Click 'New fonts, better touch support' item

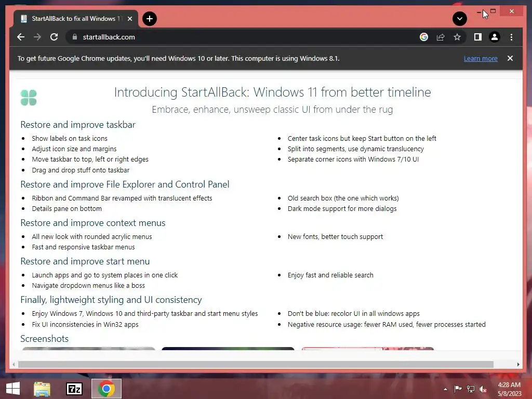coord(335,236)
